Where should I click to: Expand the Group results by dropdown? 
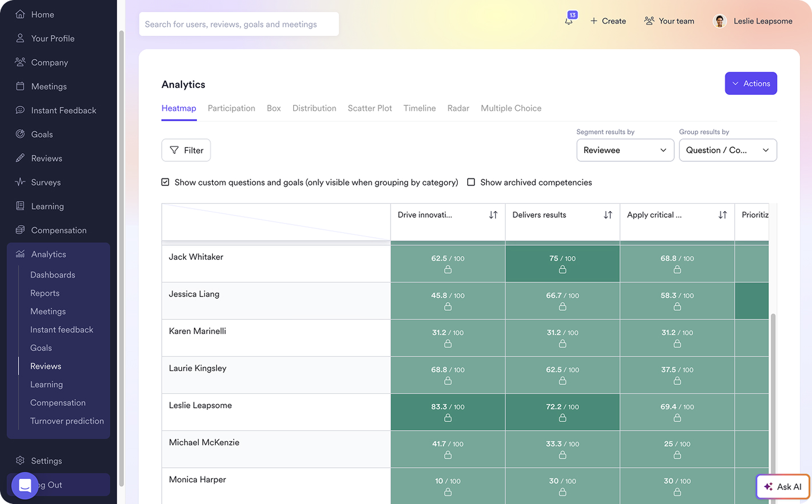[x=728, y=150]
